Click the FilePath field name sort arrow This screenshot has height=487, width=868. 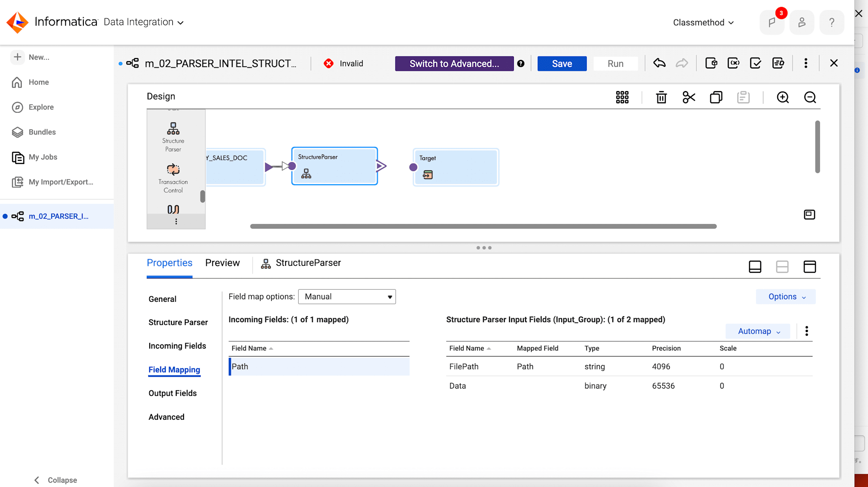point(489,348)
